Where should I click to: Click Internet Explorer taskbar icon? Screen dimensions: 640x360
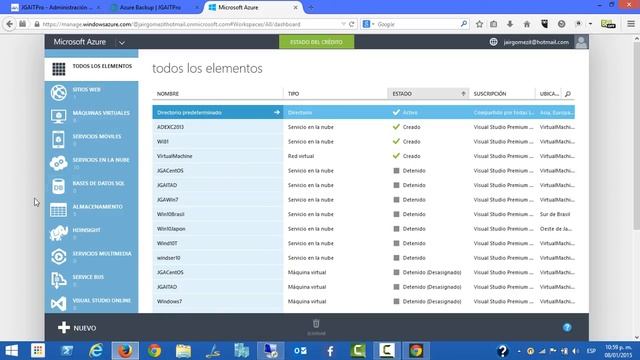pyautogui.click(x=96, y=351)
